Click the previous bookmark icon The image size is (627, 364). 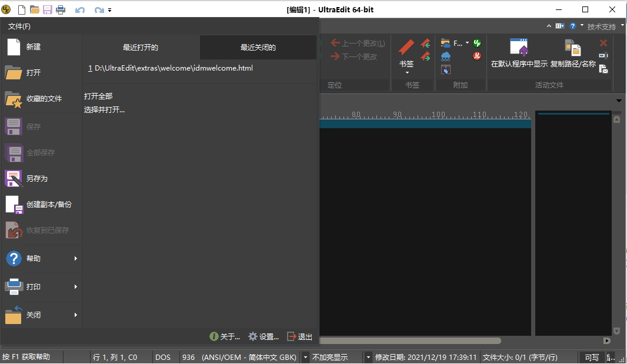pyautogui.click(x=425, y=43)
